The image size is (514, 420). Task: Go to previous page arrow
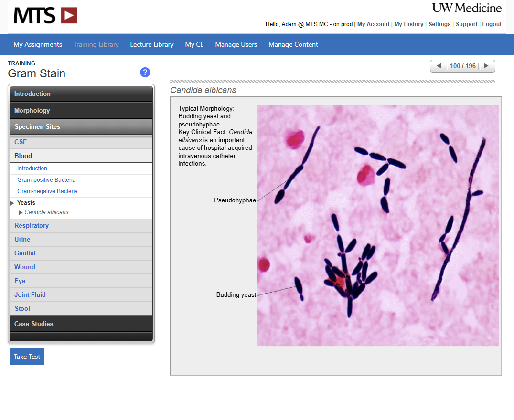click(439, 66)
